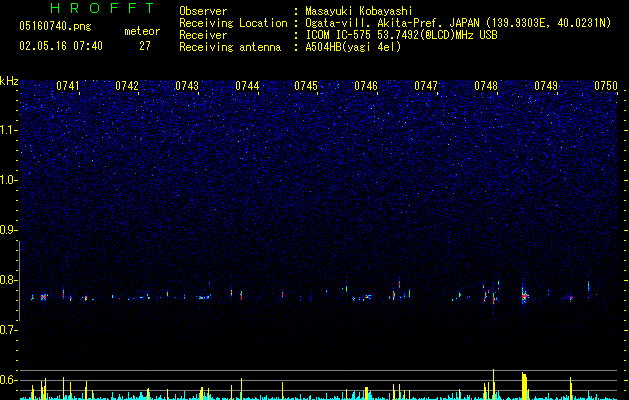This screenshot has width=629, height=400.
Task: Click the receiver value ICOM IC-575 53.7492 MHz
Action: (x=401, y=35)
